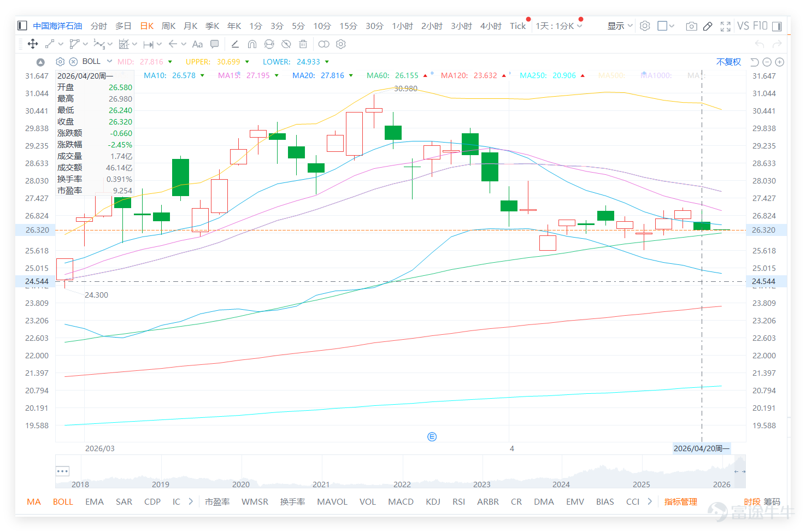Select the Tick chart tab
The height and width of the screenshot is (532, 806).
coord(517,26)
